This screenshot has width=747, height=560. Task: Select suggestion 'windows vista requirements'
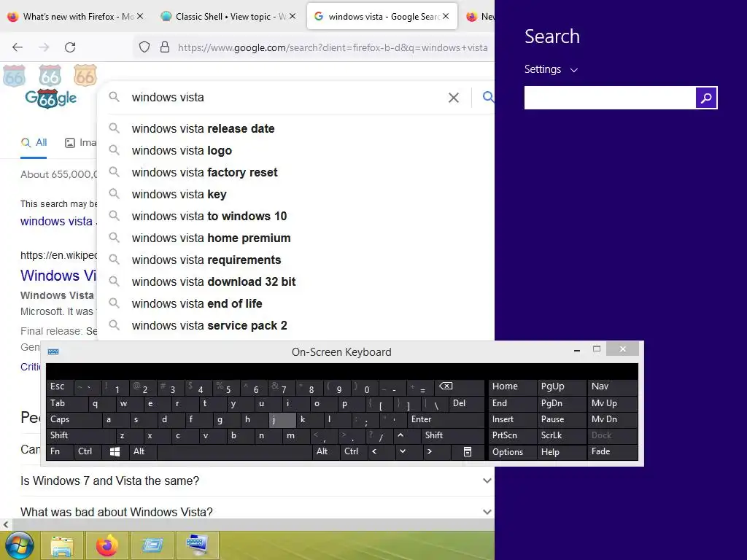[206, 260]
